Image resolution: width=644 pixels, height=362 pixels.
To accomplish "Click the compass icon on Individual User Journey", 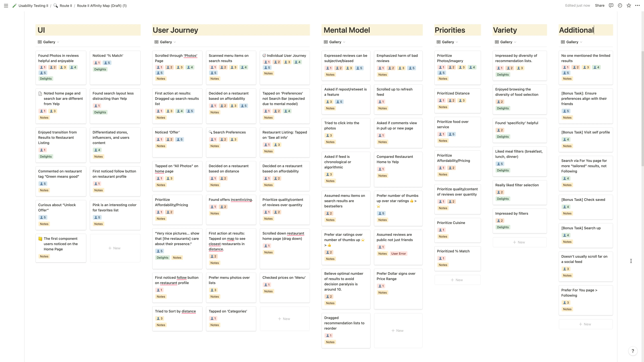I will coord(264,55).
